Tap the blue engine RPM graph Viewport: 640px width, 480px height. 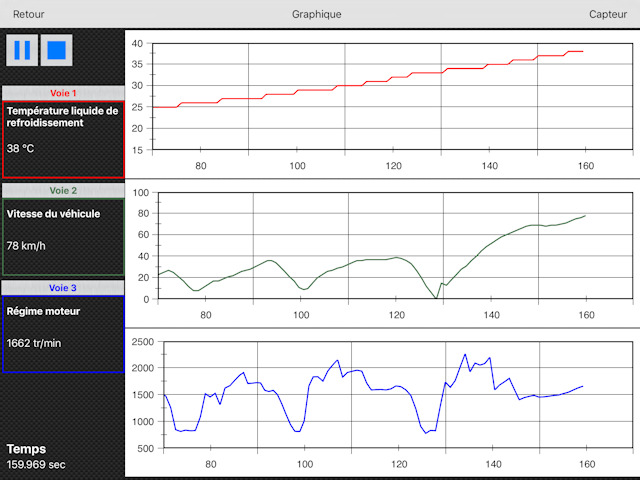[x=380, y=395]
